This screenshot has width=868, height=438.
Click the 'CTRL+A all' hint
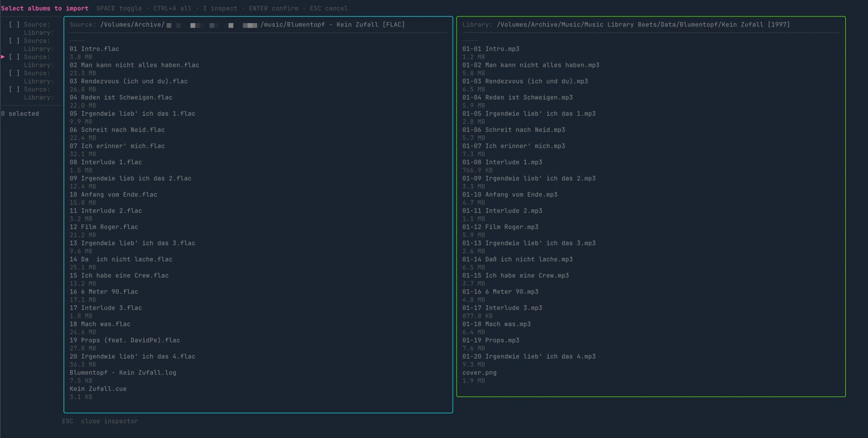pos(172,8)
